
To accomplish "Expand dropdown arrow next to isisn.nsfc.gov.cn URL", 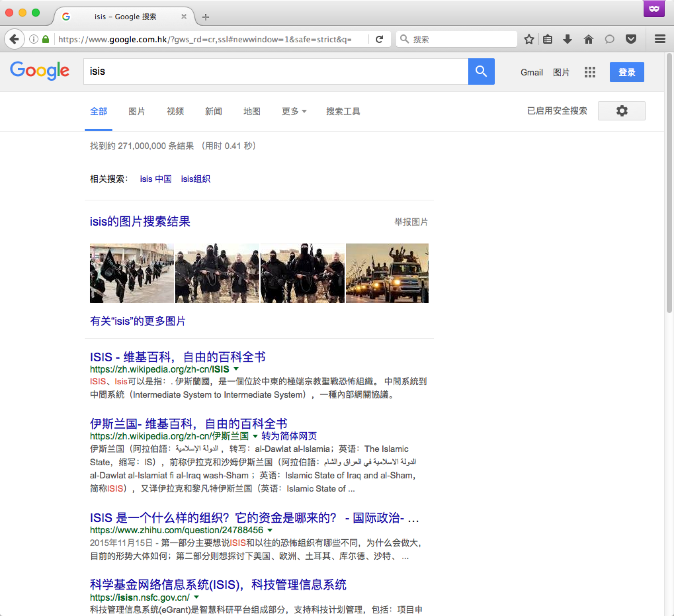I will pos(196,597).
